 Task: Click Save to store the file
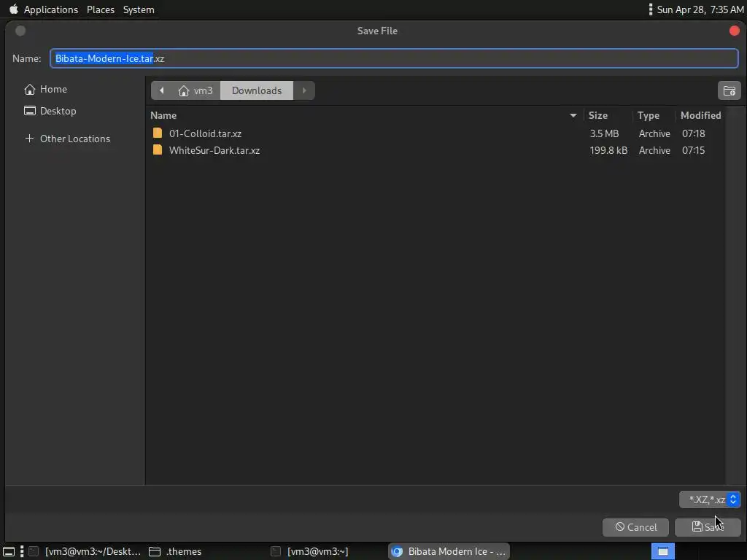(708, 527)
